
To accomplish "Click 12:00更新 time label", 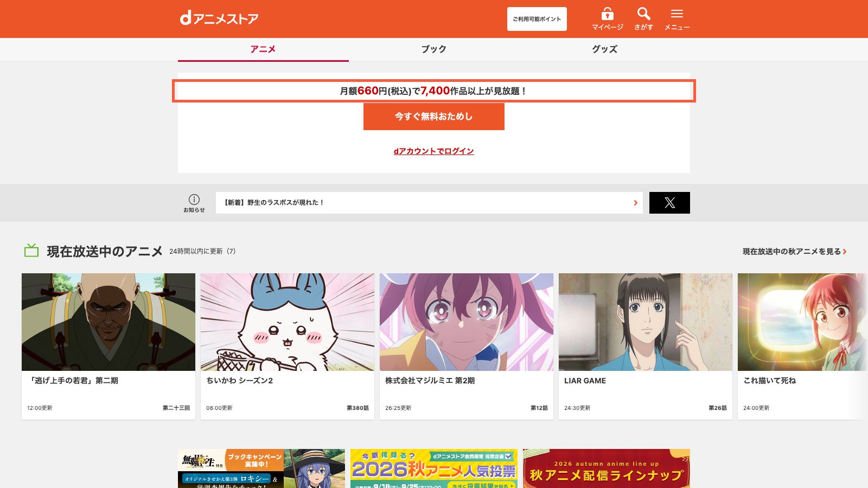I will coord(40,408).
